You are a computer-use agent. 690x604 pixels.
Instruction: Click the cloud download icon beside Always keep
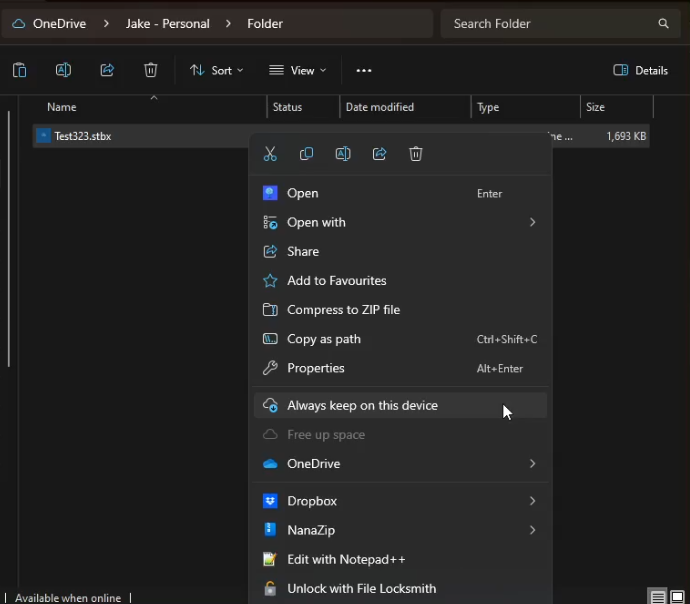(x=270, y=405)
